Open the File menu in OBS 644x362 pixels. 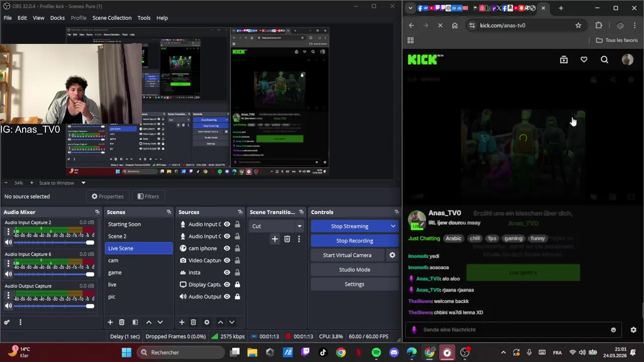(x=8, y=18)
